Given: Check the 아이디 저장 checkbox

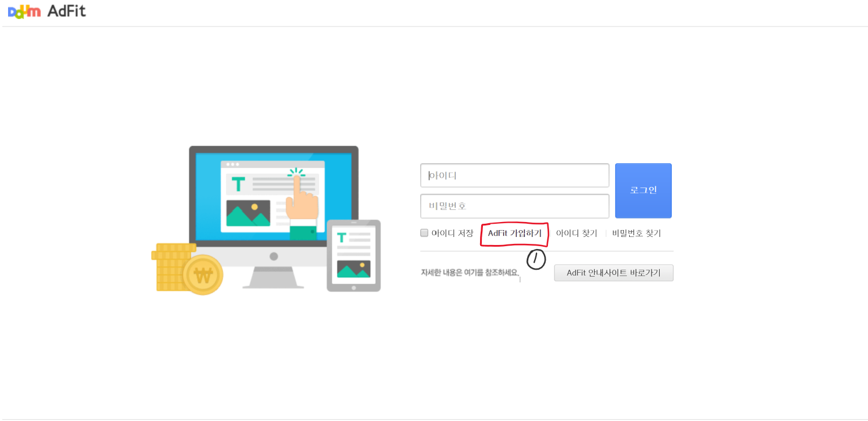Looking at the screenshot, I should point(424,233).
